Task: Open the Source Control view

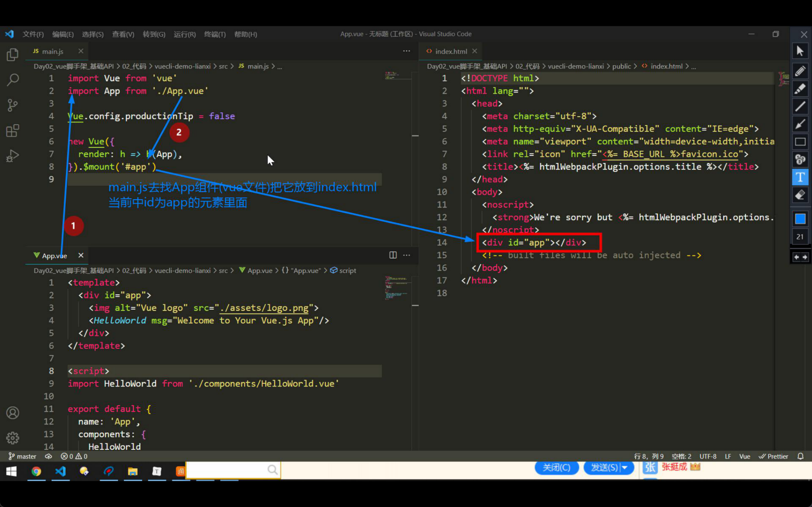Action: 13,105
